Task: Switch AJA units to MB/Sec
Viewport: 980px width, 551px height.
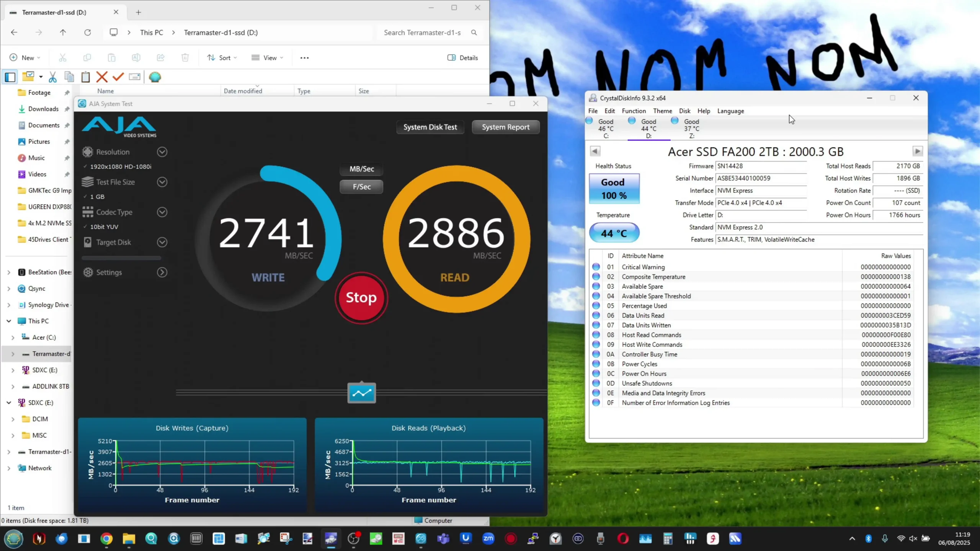Action: pos(361,169)
